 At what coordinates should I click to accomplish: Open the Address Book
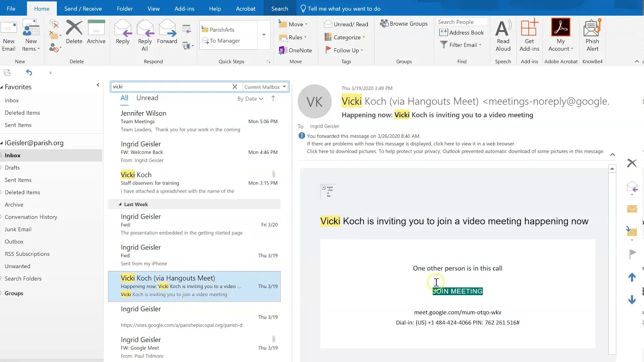pyautogui.click(x=461, y=33)
